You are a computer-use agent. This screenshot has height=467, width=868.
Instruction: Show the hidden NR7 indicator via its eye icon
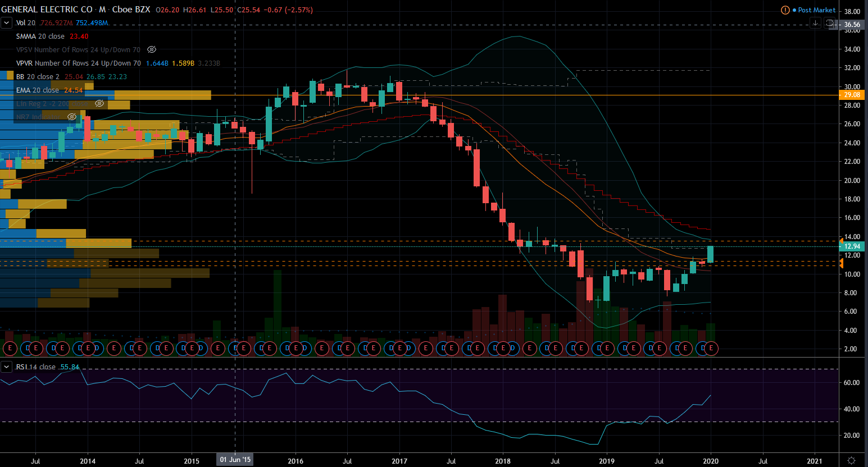point(72,117)
